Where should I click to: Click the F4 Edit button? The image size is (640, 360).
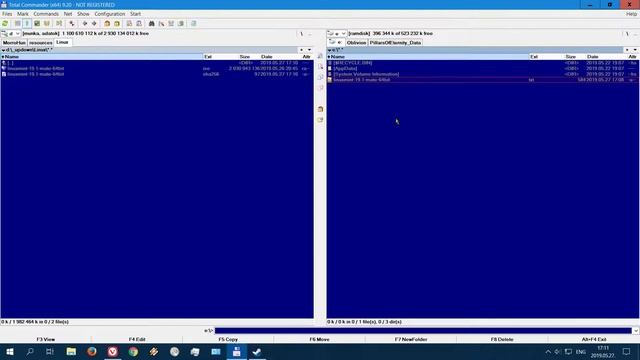click(x=137, y=339)
